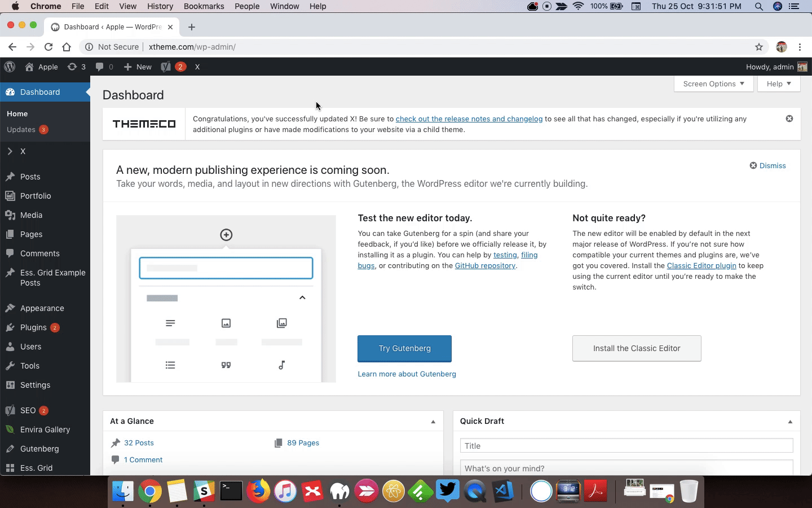Open Envira Gallery from the sidebar
Viewport: 812px width, 508px height.
[45, 430]
